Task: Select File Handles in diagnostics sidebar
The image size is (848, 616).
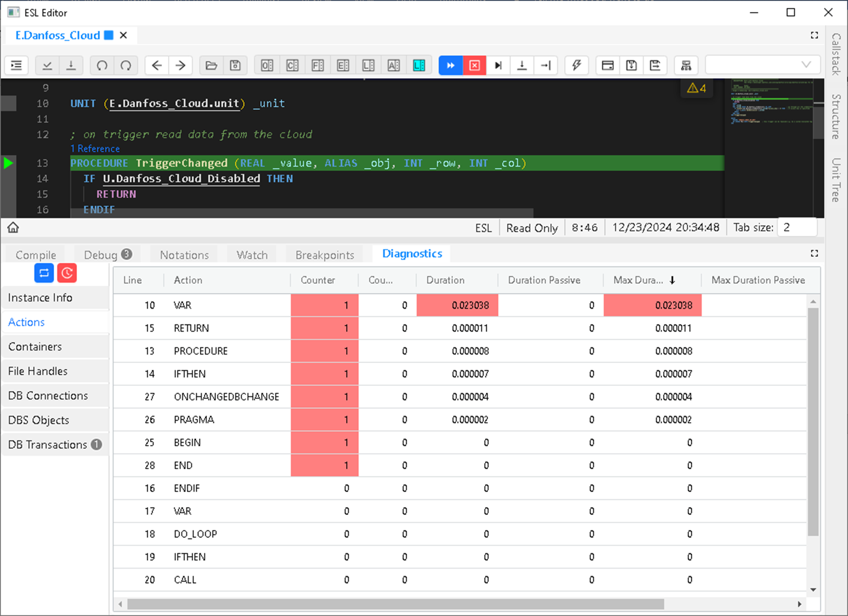Action: pos(55,371)
